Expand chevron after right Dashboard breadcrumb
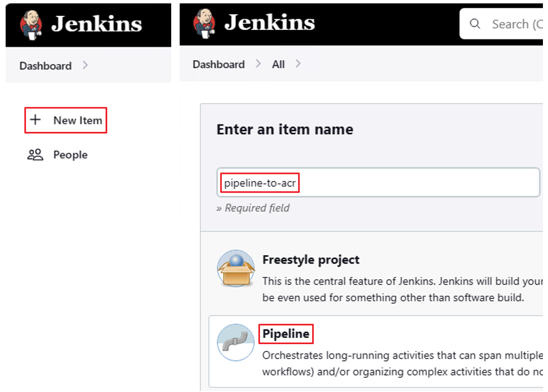 pyautogui.click(x=258, y=64)
